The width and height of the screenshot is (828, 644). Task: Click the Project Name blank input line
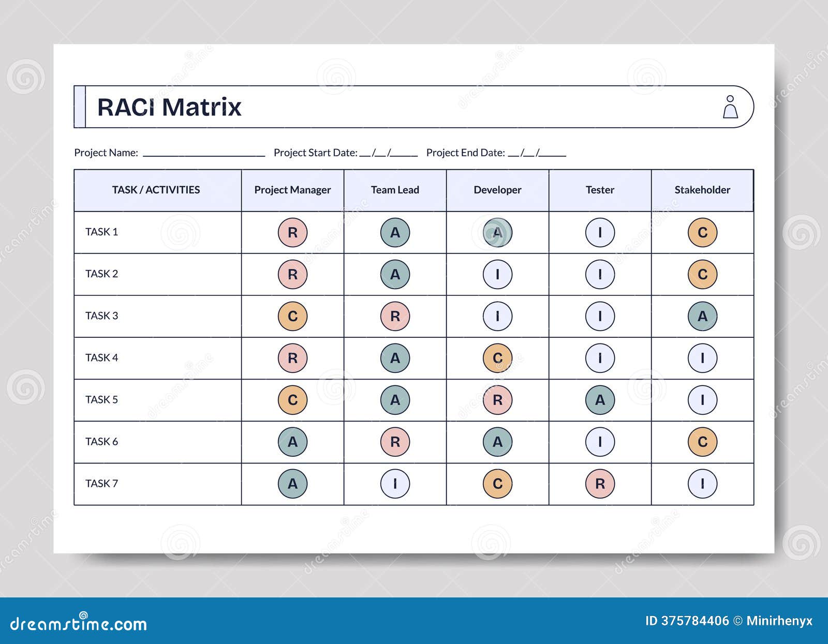202,153
